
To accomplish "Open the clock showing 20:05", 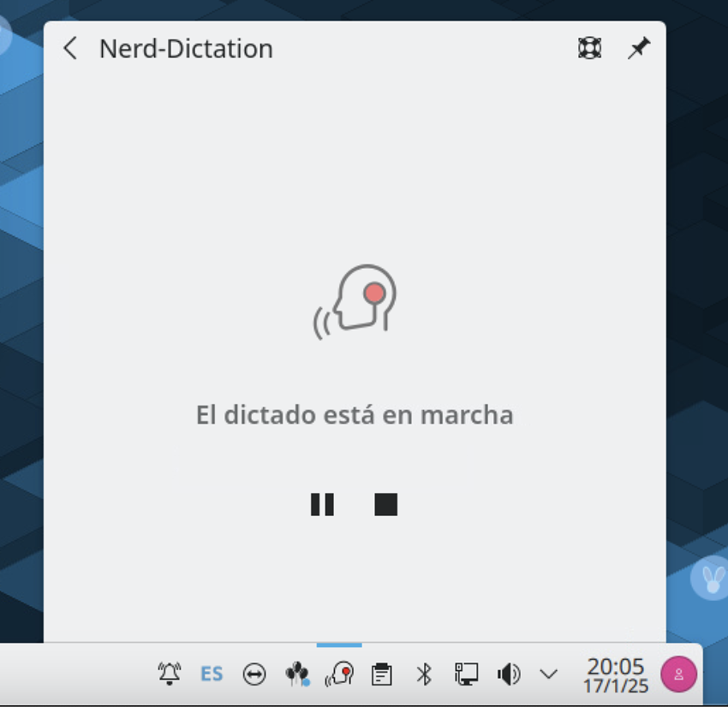I will click(615, 674).
